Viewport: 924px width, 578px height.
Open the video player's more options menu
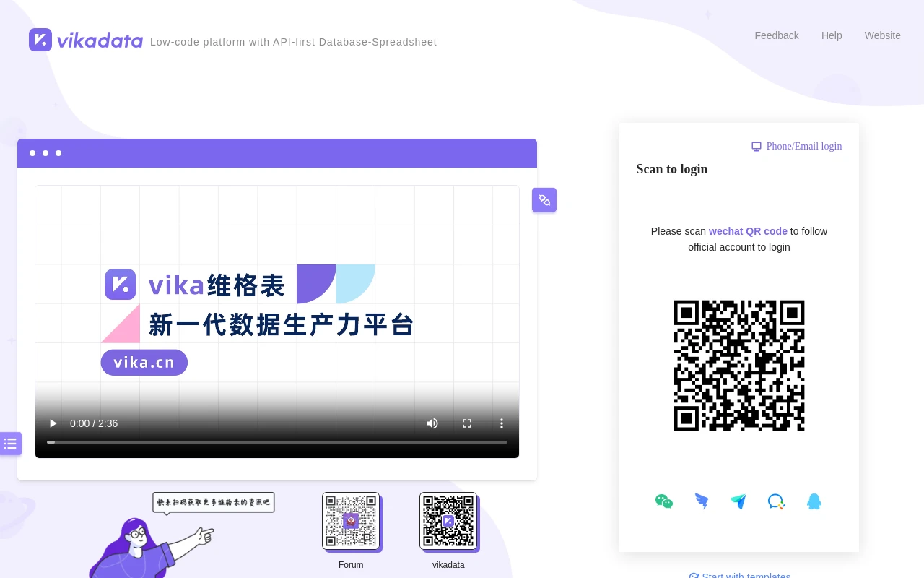point(501,423)
